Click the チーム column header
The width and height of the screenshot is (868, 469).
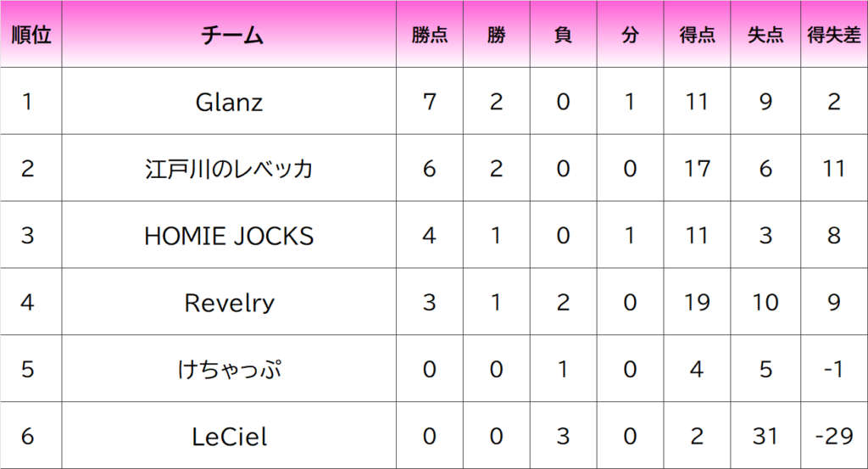point(229,34)
